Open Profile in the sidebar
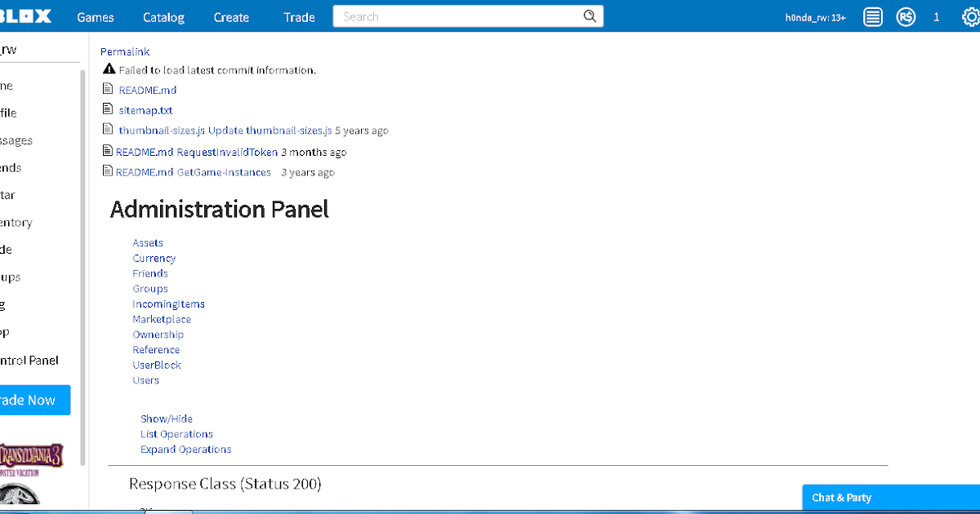Screen dimensions: 980x514 (8, 113)
